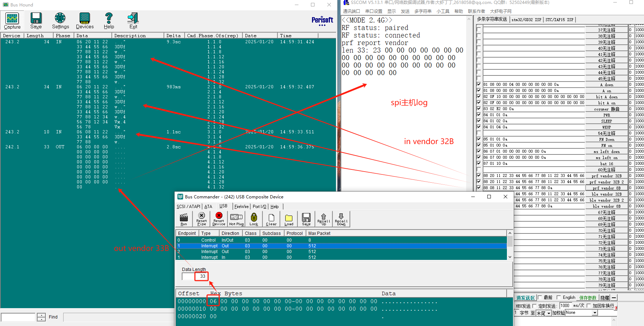Click Save floppy in Bus Commander toolbar

click(x=306, y=219)
